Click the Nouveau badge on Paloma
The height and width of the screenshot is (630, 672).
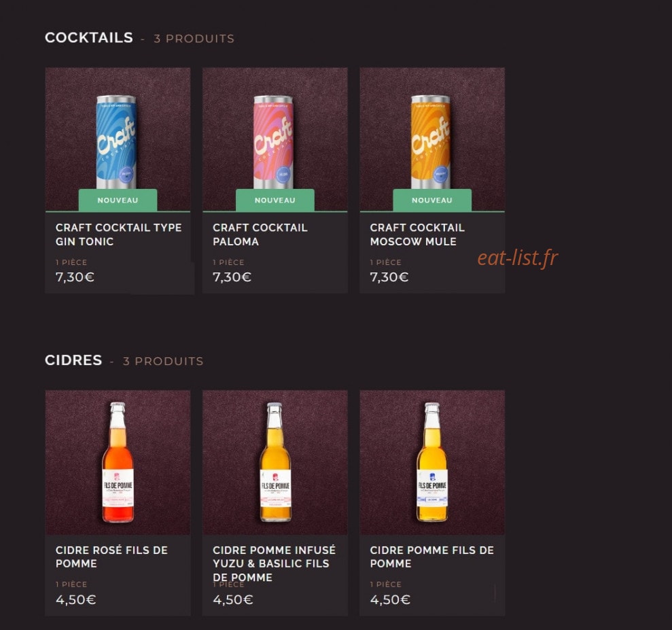click(x=275, y=200)
